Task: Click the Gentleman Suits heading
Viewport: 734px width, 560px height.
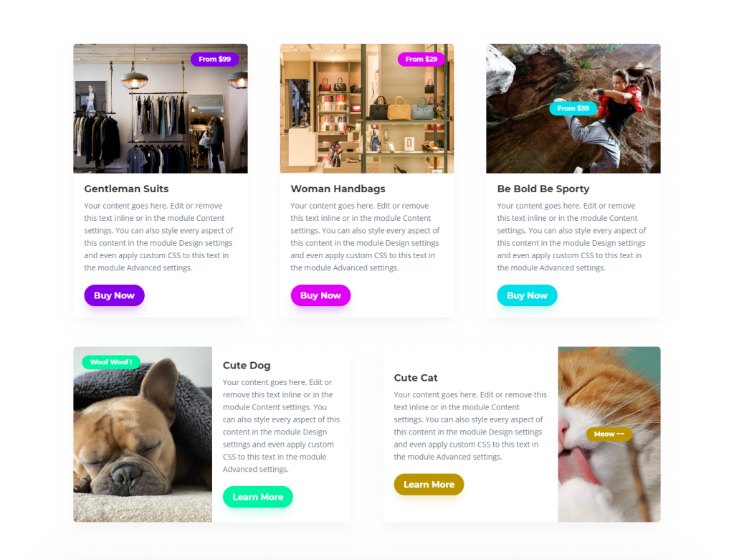Action: (126, 189)
